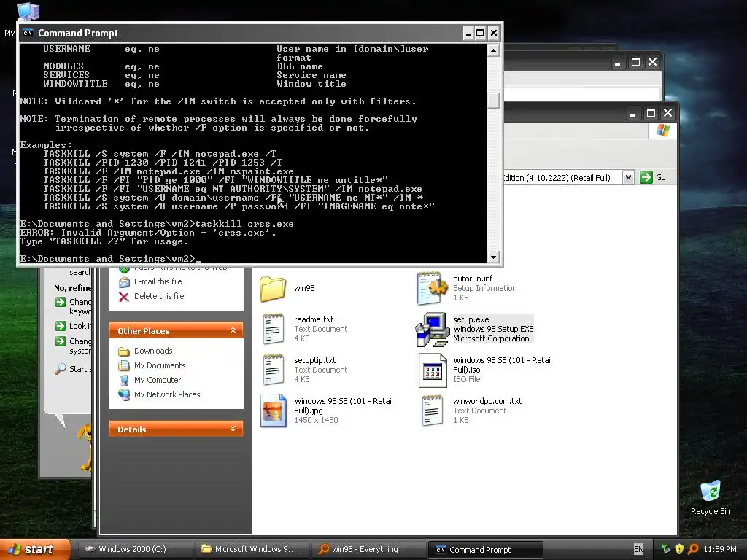This screenshot has height=560, width=747.
Task: Switch to win98 - Everything taskbar button
Action: click(369, 549)
